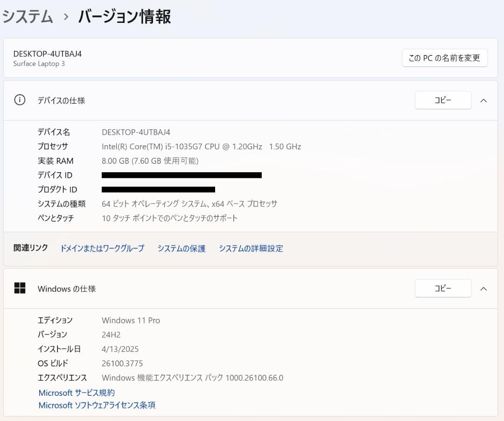Click このPCの名前を変更 button
Image resolution: width=504 pixels, height=421 pixels.
pos(444,58)
